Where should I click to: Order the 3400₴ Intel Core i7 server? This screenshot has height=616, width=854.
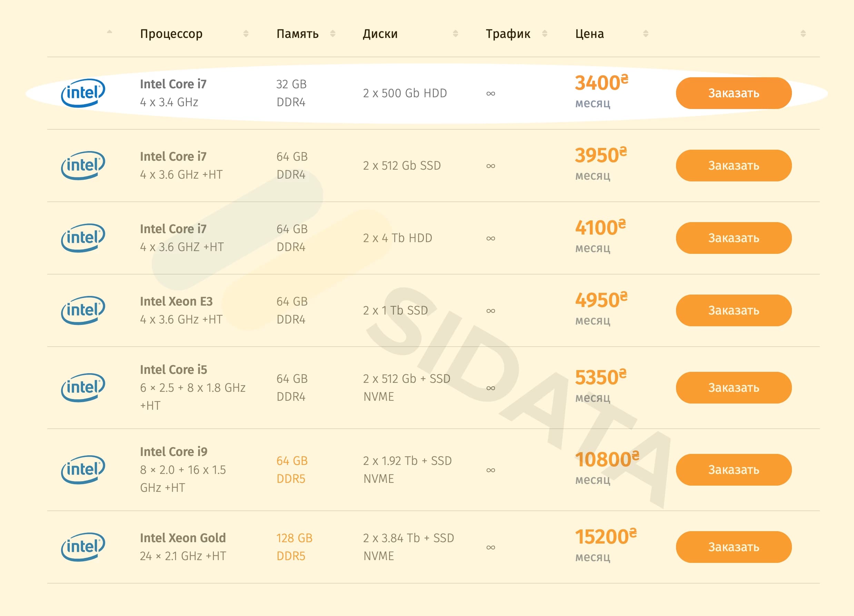coord(734,93)
